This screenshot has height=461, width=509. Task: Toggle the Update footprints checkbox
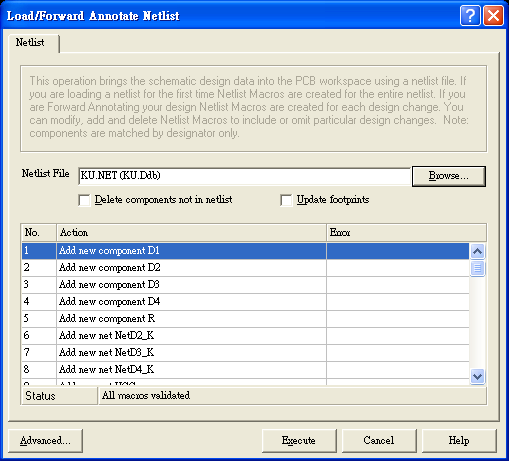[286, 200]
